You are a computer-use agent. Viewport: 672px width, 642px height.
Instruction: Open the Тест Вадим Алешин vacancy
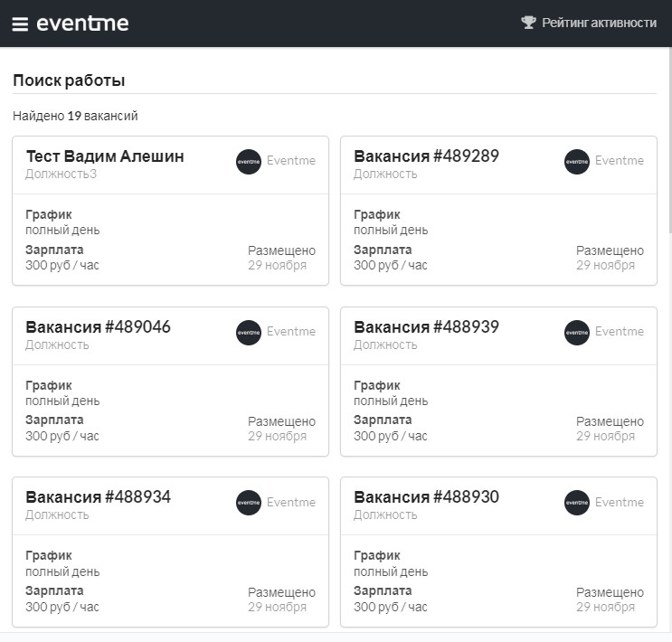105,156
